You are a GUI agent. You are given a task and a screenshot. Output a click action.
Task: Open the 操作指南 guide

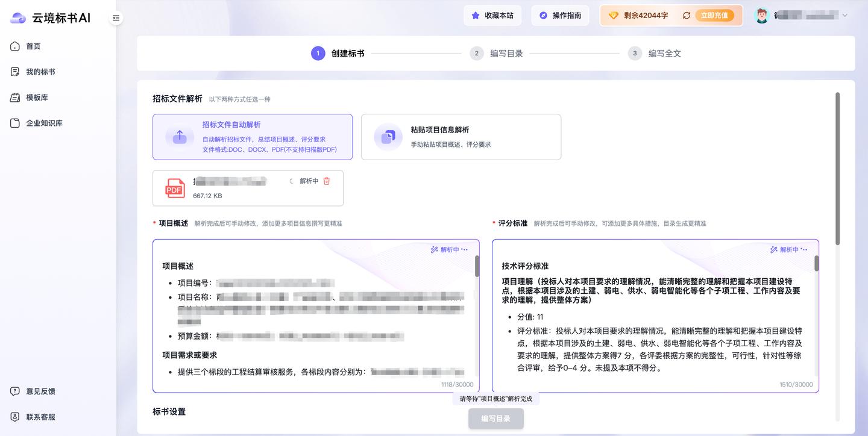(x=560, y=15)
